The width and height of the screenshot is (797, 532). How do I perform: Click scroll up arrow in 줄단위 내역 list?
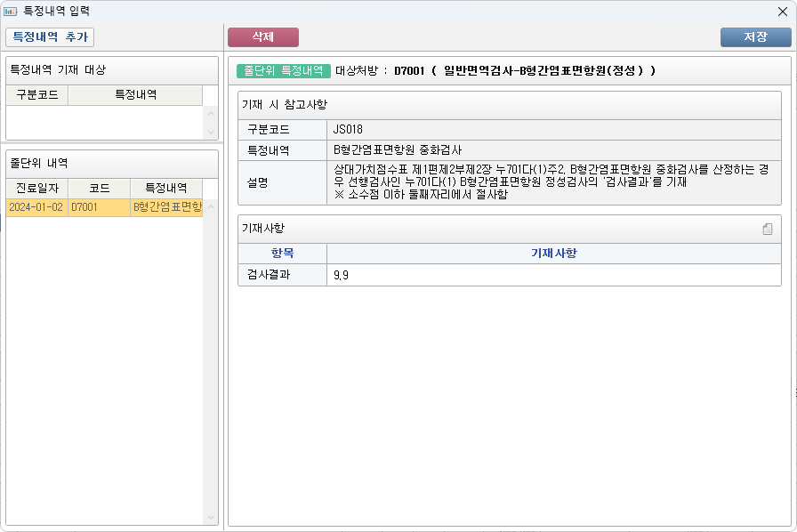point(211,207)
